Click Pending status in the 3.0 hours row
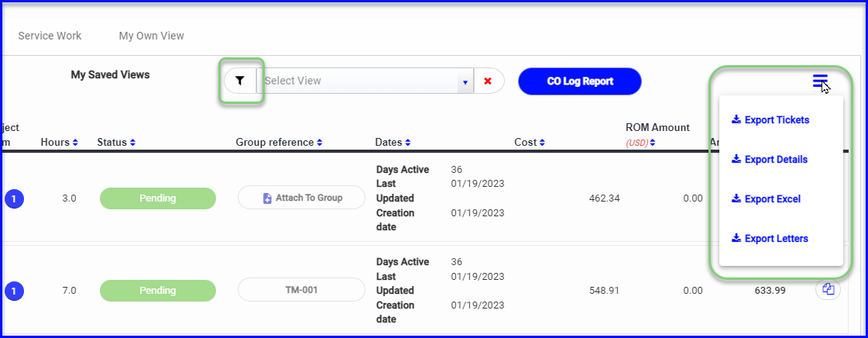 pyautogui.click(x=158, y=198)
